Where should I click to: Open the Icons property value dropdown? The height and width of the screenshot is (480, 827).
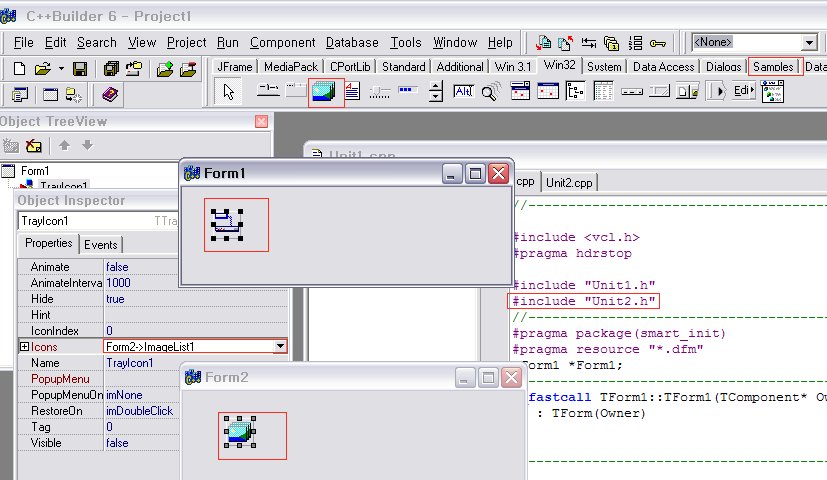[280, 346]
